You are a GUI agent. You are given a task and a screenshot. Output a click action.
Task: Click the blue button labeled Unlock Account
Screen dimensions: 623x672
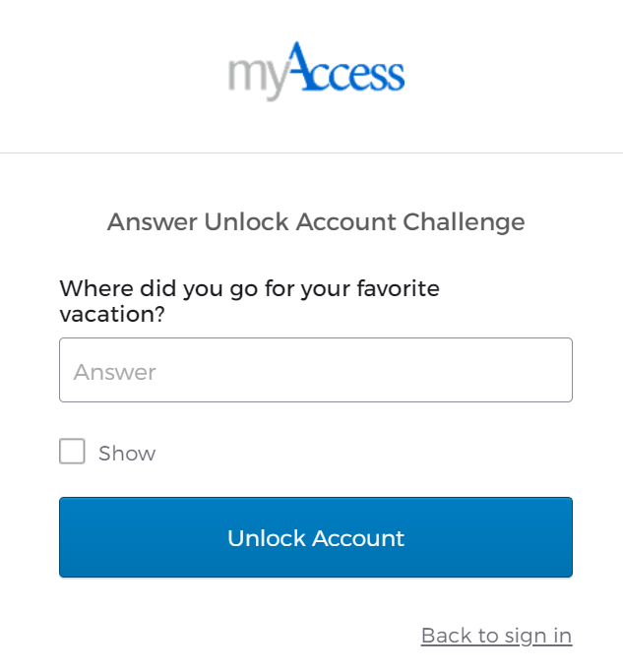(x=316, y=537)
